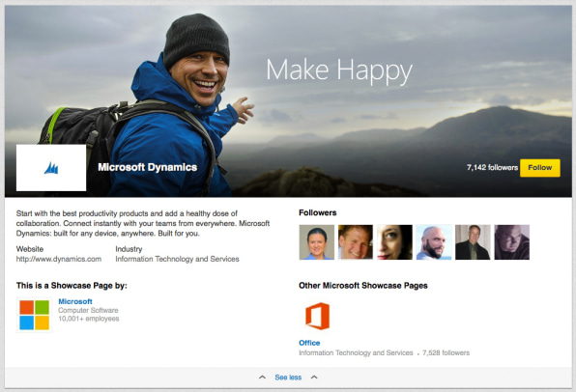Select first follower photo, woman in blue
This screenshot has height=392, width=576.
317,242
